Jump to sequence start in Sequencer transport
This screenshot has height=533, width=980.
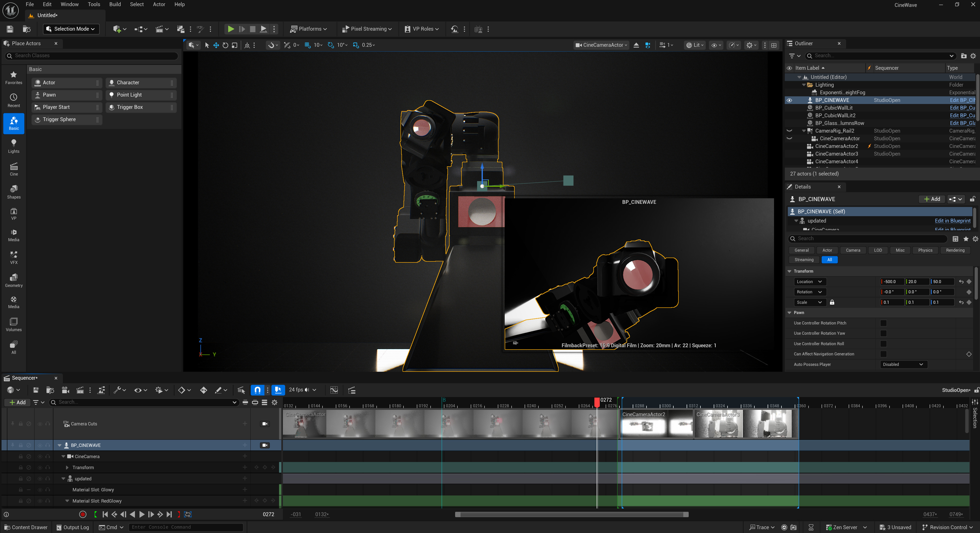pos(105,514)
